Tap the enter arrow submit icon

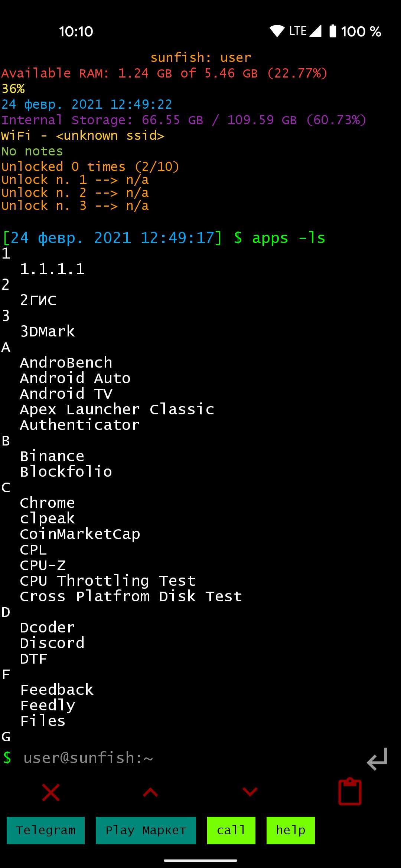pos(377,759)
